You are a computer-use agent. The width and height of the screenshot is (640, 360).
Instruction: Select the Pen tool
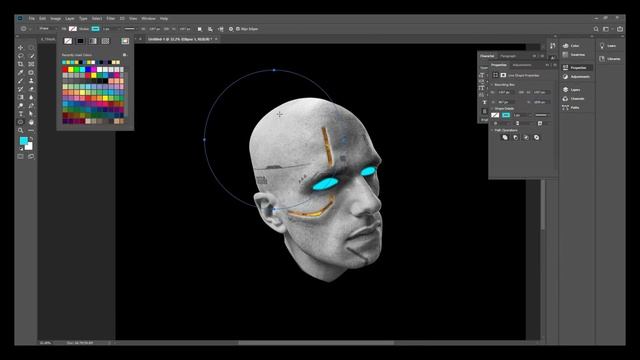click(31, 106)
